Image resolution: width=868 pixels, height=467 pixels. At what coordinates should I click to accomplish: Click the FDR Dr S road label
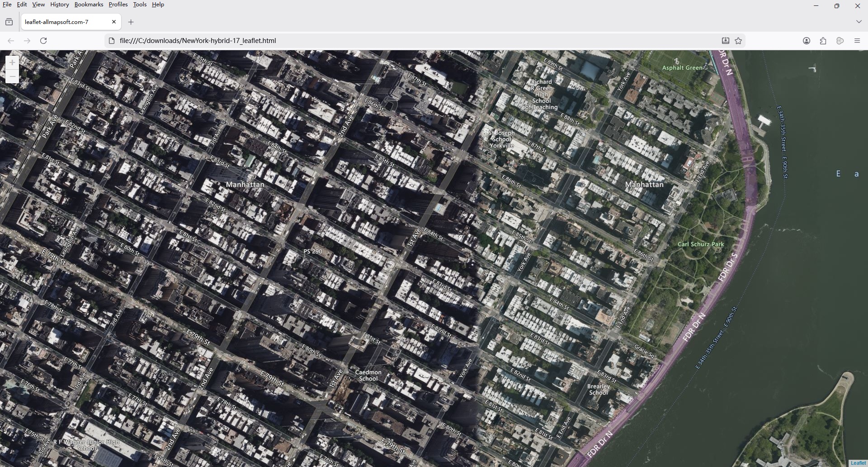coord(728,267)
